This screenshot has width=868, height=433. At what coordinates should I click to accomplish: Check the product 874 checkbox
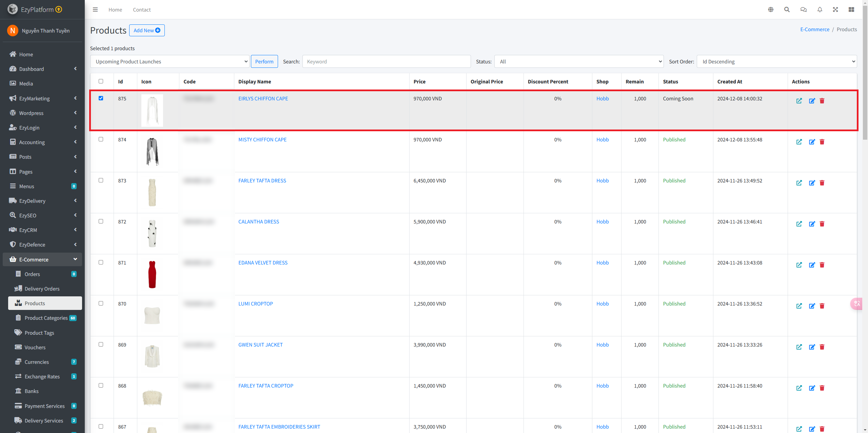point(101,139)
